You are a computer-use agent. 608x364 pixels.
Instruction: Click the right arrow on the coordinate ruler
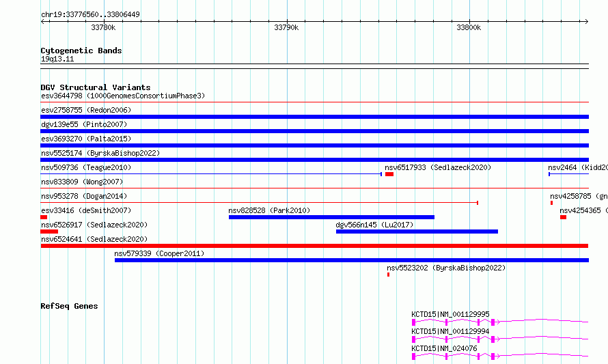pos(586,21)
